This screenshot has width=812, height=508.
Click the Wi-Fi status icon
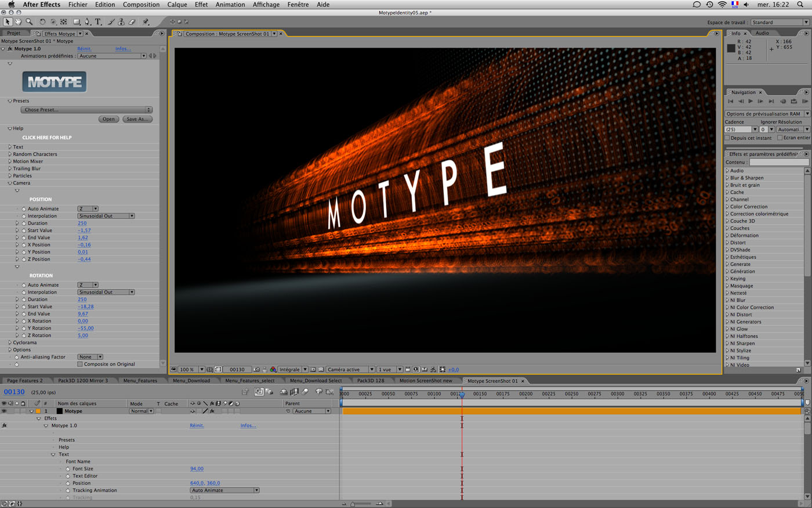(x=722, y=4)
